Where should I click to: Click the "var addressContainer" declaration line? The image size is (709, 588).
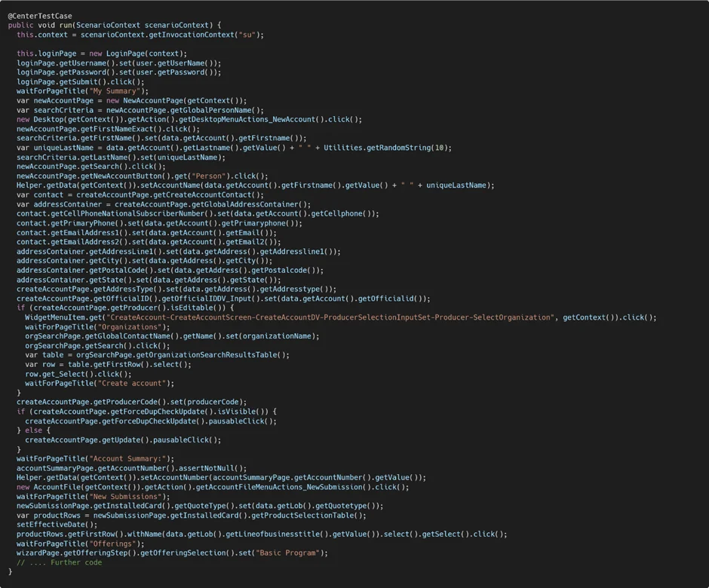[164, 204]
